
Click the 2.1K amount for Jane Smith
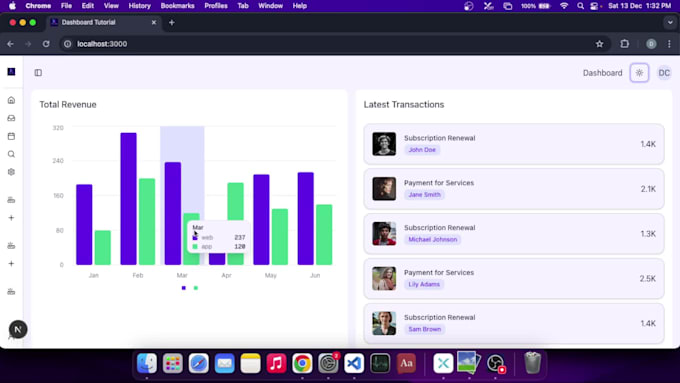click(x=648, y=189)
